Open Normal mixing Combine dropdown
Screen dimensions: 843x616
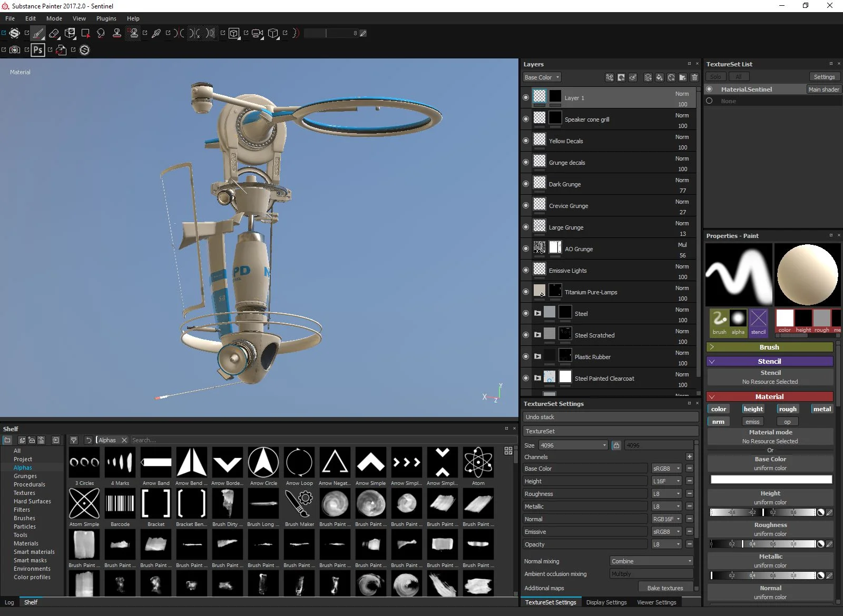[652, 561]
